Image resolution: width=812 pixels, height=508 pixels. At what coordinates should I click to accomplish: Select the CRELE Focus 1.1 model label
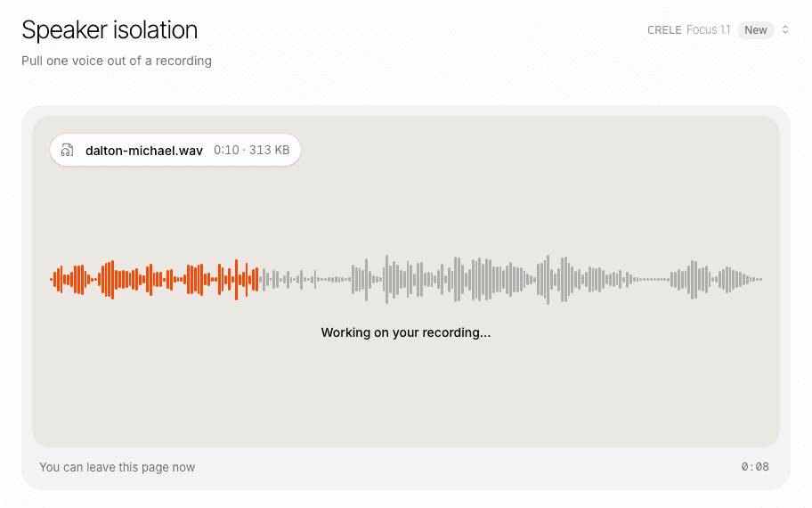688,30
